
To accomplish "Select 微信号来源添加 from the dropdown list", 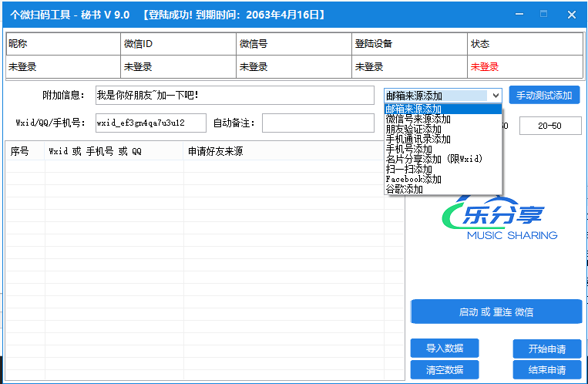I will tap(418, 120).
